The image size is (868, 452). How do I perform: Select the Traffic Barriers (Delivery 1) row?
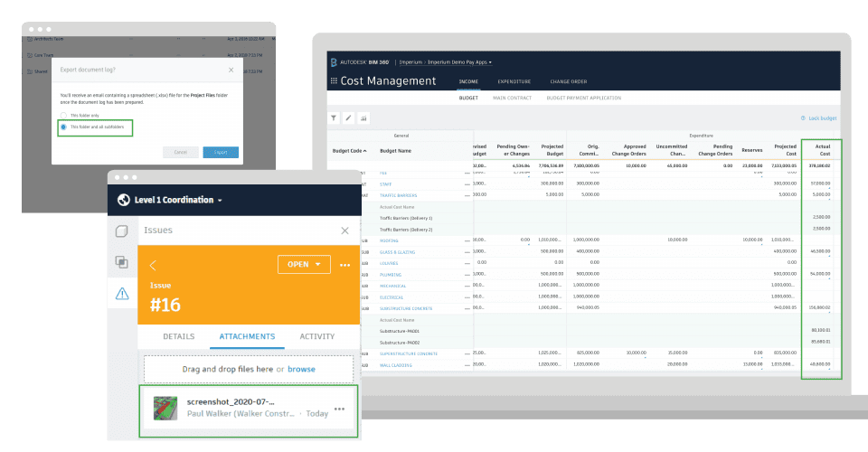pyautogui.click(x=406, y=218)
